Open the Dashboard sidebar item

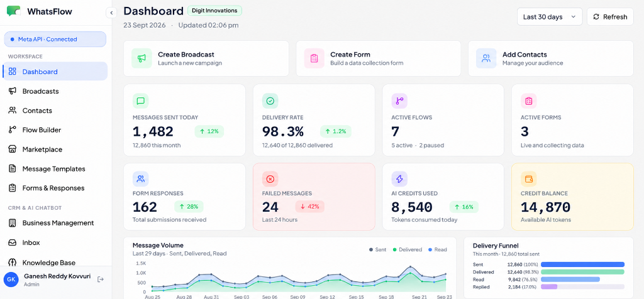pyautogui.click(x=55, y=72)
